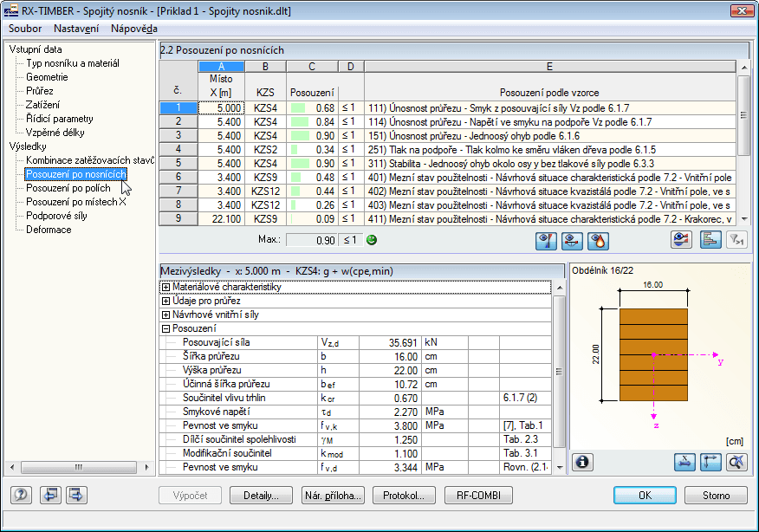
Task: Click the green smiley status indicator
Action: pyautogui.click(x=372, y=240)
